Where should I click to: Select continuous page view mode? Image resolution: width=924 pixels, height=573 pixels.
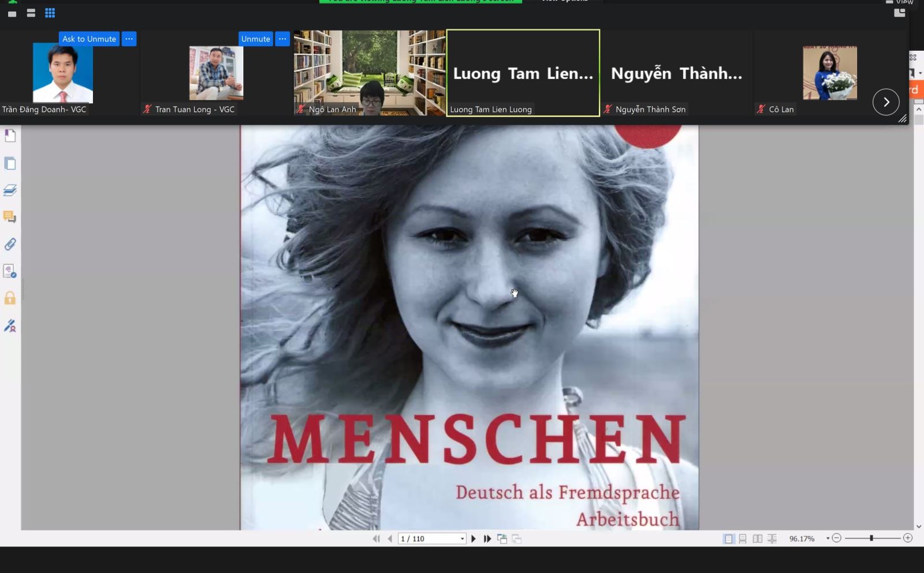743,538
